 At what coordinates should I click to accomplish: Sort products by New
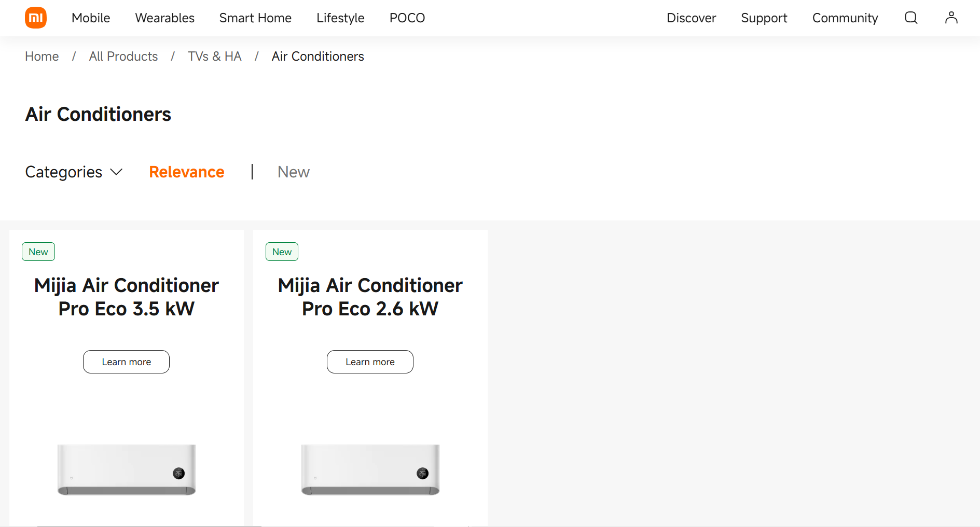[294, 172]
